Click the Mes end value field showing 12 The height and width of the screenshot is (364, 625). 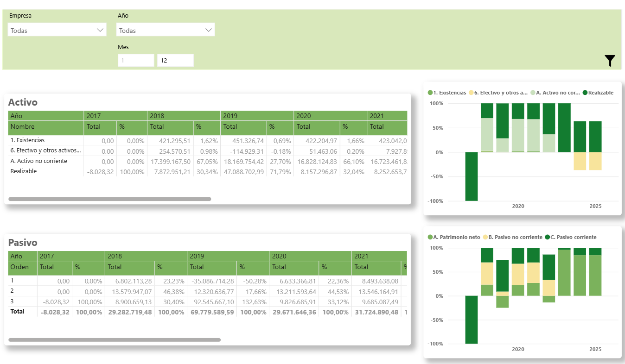pyautogui.click(x=175, y=61)
